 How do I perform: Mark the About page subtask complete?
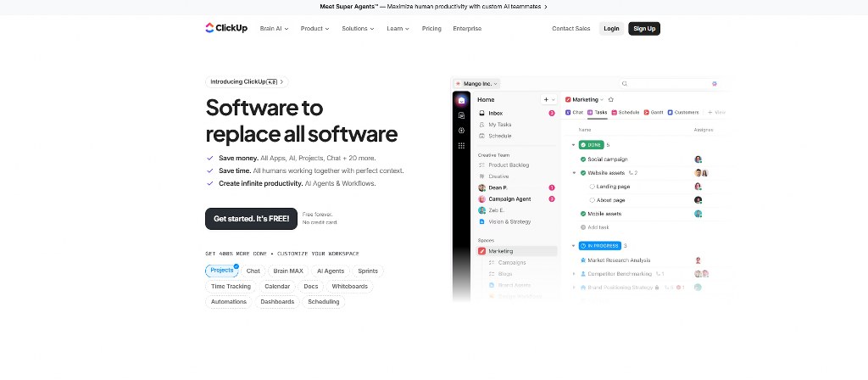(x=592, y=200)
